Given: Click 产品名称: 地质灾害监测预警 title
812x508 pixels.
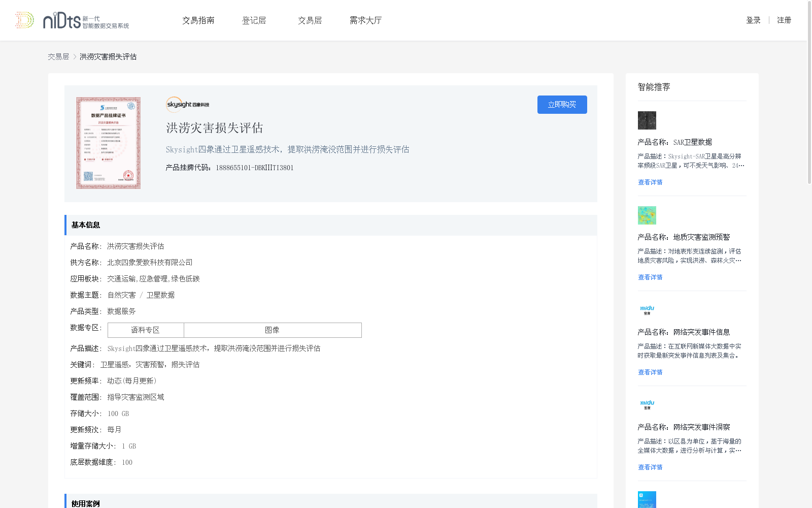Looking at the screenshot, I should tap(684, 237).
